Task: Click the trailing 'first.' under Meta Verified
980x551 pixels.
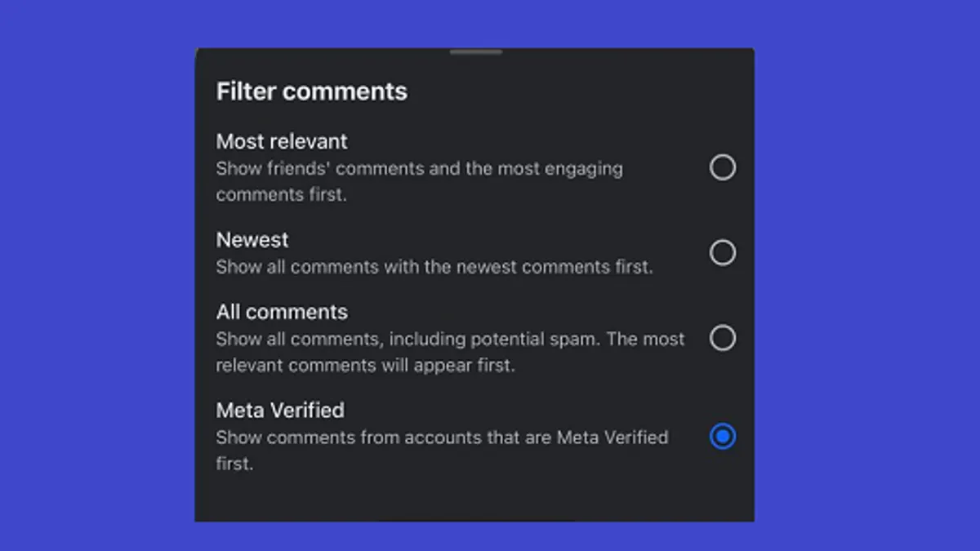Action: (234, 463)
